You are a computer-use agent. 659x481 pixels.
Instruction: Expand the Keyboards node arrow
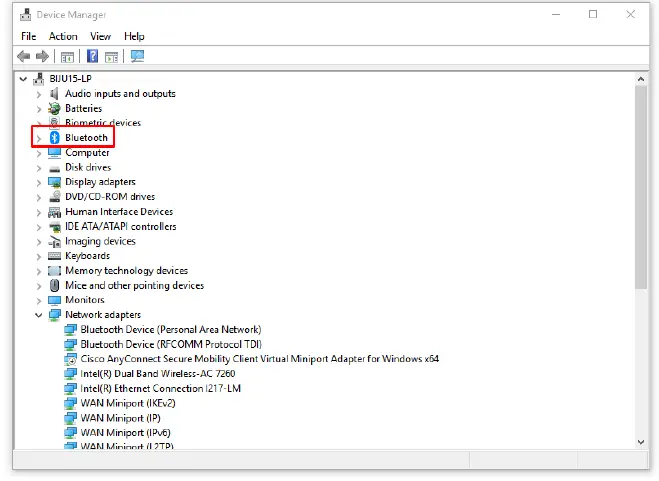39,256
